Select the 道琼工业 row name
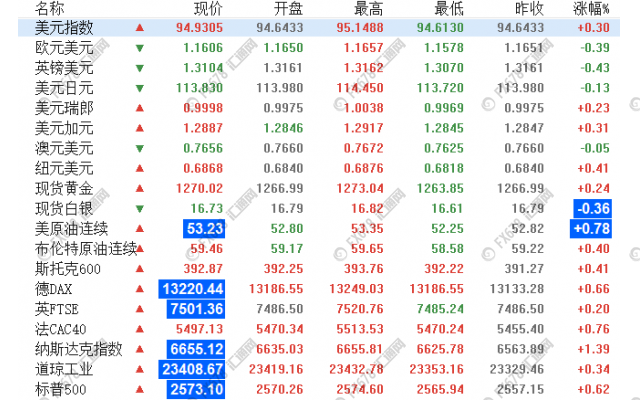Image resolution: width=640 pixels, height=400 pixels. pos(64,369)
